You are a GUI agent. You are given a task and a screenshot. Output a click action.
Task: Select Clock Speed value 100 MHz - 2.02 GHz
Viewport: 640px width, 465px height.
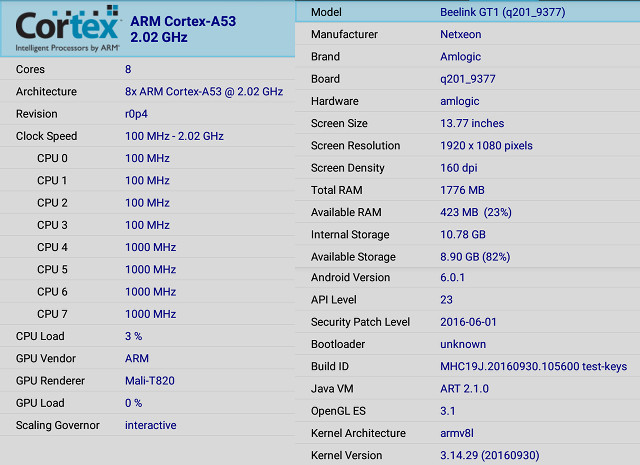(174, 136)
